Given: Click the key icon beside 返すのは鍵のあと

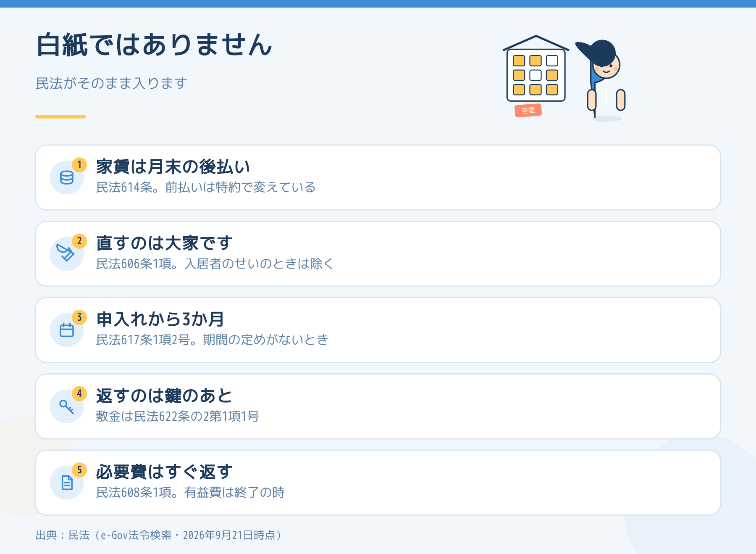Looking at the screenshot, I should tap(67, 406).
